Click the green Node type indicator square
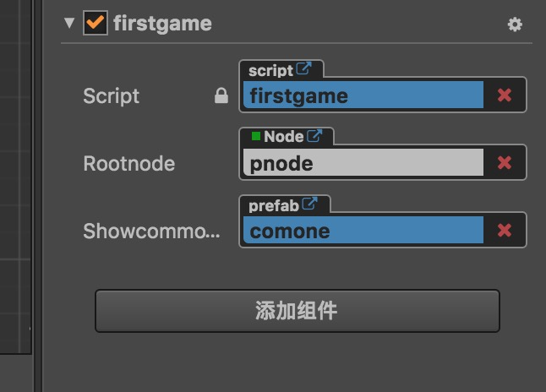 point(255,136)
